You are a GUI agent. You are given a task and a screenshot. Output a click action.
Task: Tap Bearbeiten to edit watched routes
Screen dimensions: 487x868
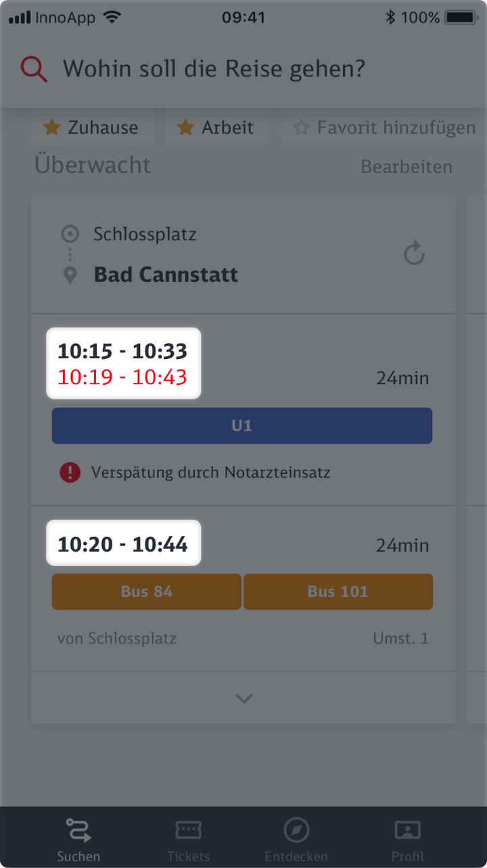(406, 167)
